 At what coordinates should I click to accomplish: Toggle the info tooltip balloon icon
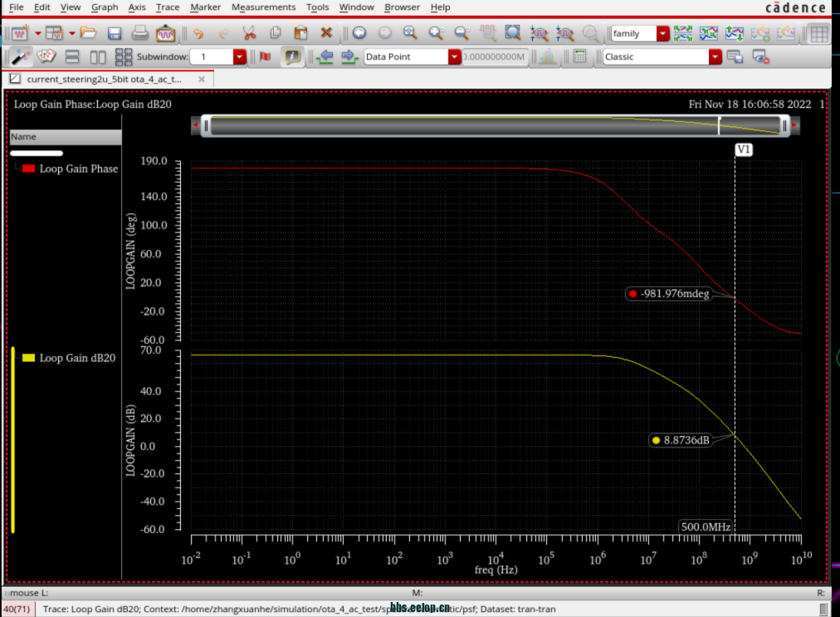point(292,56)
